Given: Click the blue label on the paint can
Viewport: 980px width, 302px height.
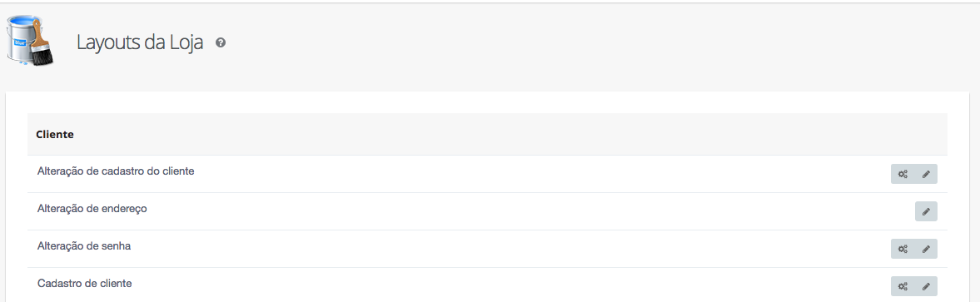Looking at the screenshot, I should (19, 43).
